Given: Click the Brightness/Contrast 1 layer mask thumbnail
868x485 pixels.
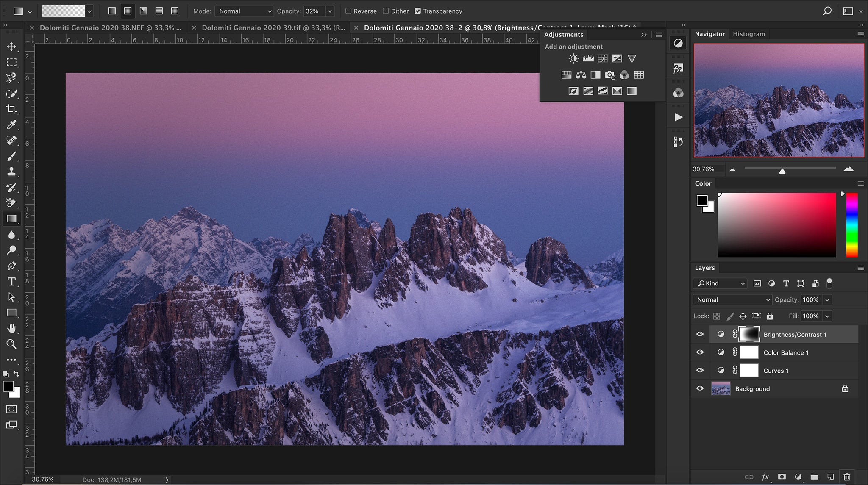Looking at the screenshot, I should coord(749,334).
